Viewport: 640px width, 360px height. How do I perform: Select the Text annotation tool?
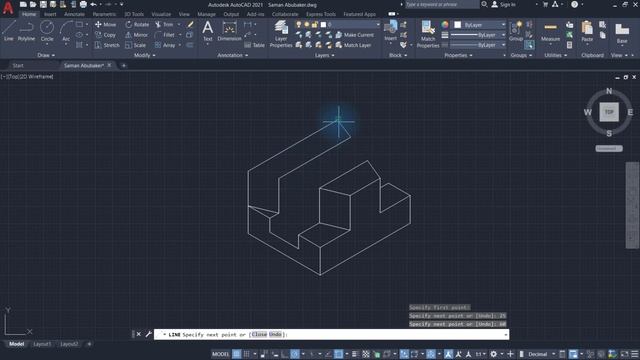[x=208, y=31]
